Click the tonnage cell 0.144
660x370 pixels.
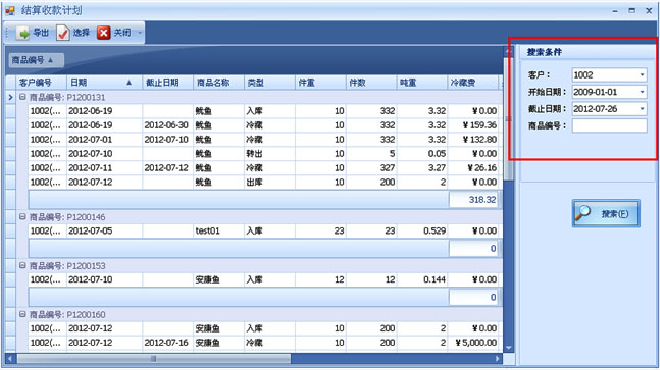point(422,279)
